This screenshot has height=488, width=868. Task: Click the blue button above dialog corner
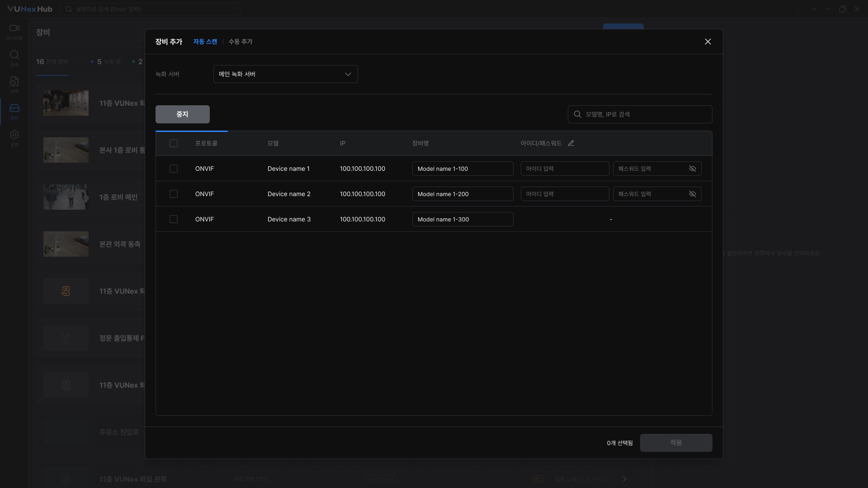pos(623,26)
